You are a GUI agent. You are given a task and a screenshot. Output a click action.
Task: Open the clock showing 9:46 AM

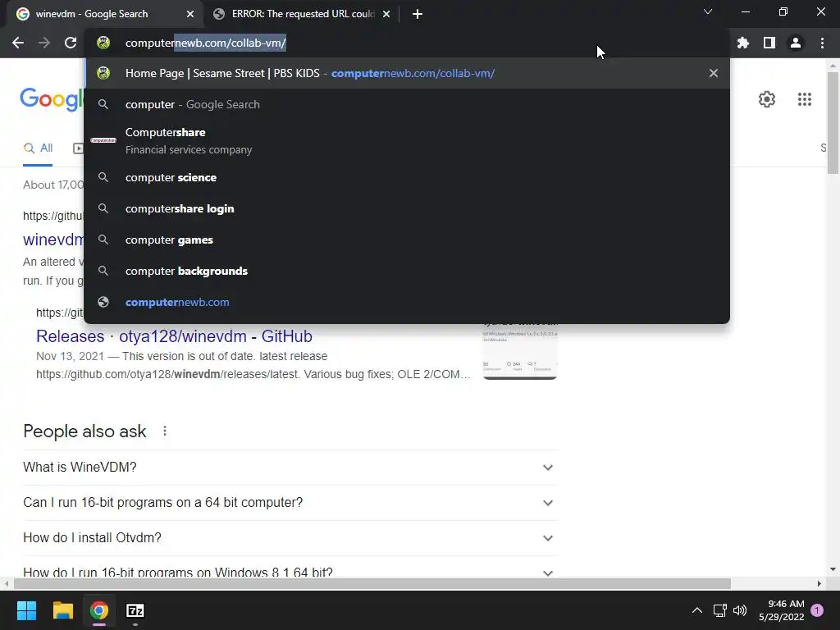coord(782,610)
